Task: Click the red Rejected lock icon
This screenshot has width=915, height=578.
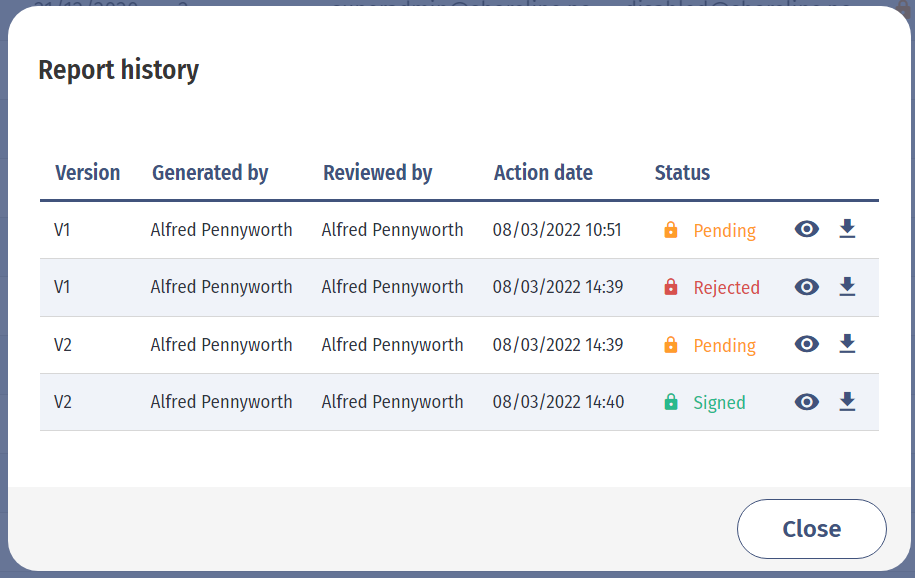Action: click(x=671, y=287)
